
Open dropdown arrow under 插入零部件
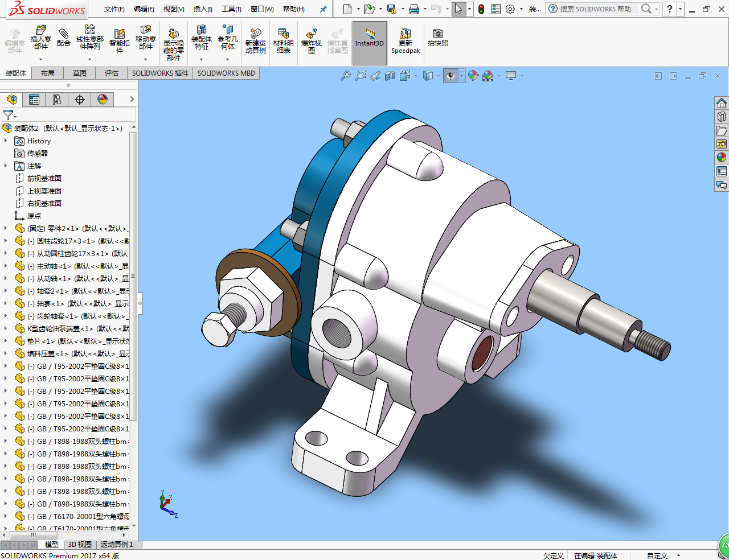(x=40, y=59)
